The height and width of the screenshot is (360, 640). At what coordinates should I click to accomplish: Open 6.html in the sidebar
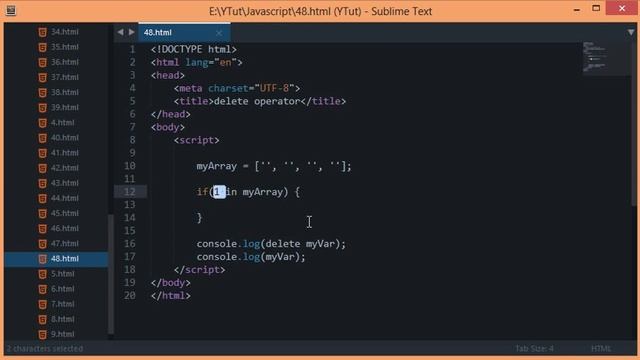click(62, 289)
